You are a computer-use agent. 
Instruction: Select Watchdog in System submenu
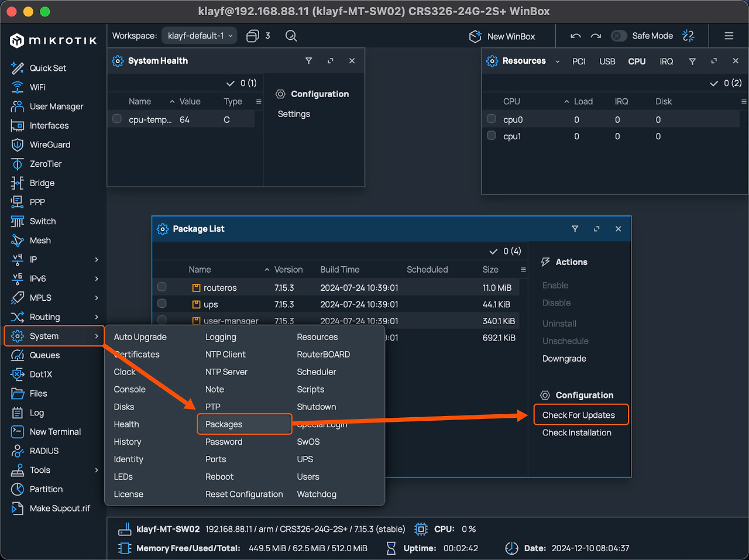click(x=317, y=494)
